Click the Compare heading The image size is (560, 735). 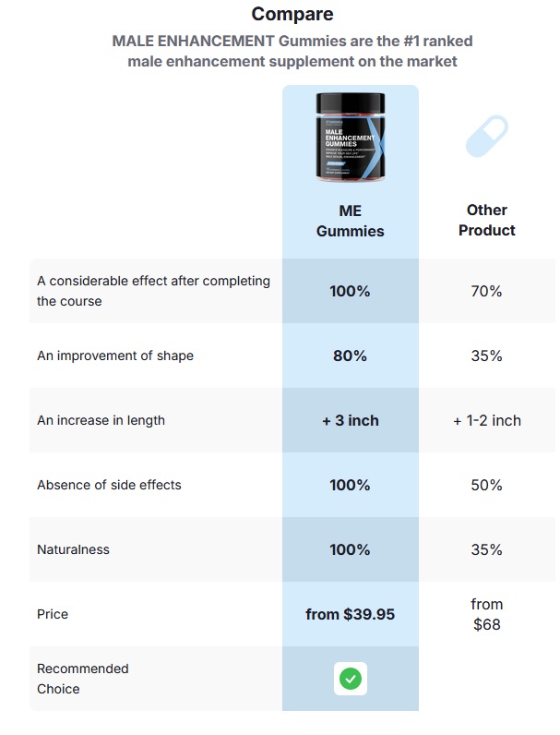tap(292, 15)
